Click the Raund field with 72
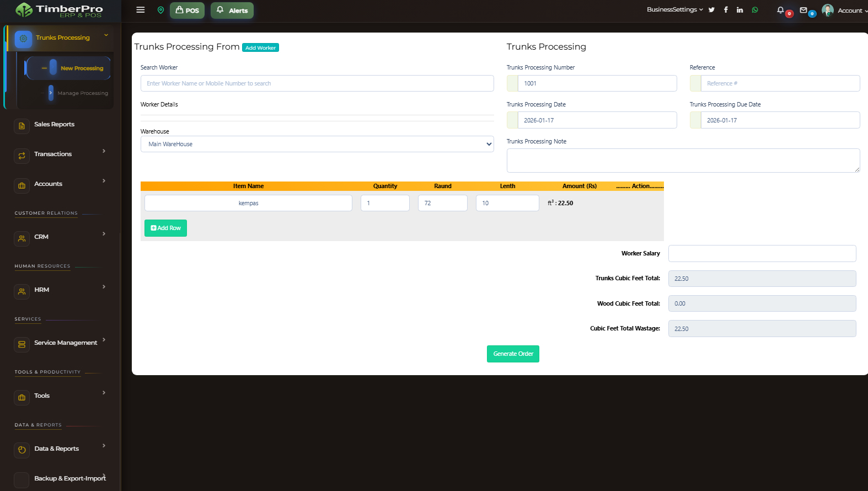This screenshot has height=491, width=868. (443, 203)
